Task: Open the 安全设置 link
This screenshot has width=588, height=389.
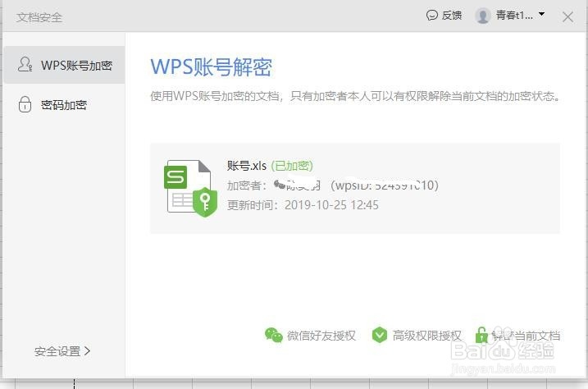Action: [62, 351]
